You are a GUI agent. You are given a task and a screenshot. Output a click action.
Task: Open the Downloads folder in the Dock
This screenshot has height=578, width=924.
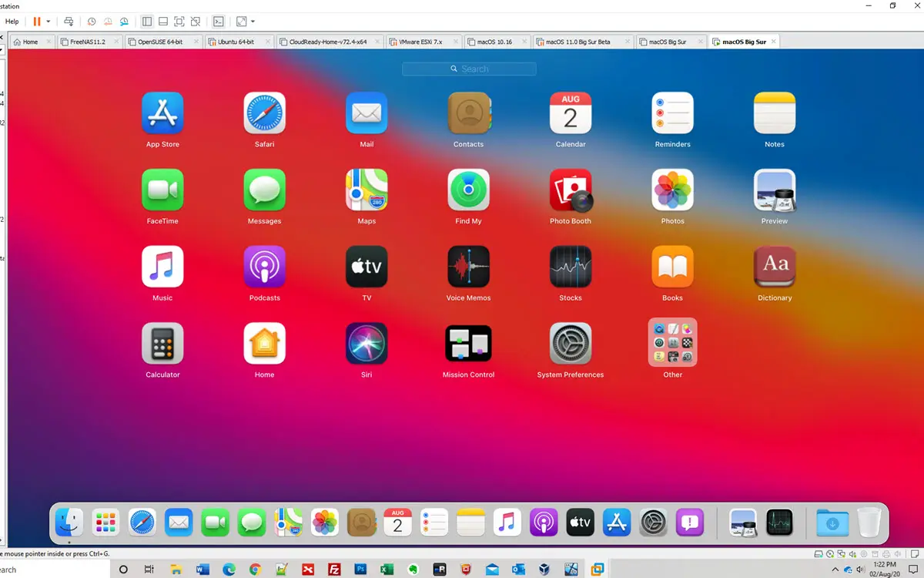point(832,523)
